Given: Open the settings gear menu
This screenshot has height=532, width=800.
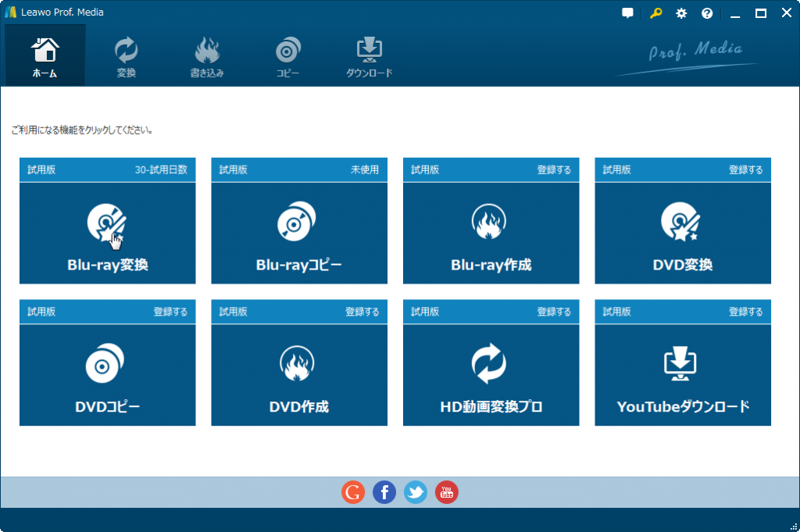Looking at the screenshot, I should 680,12.
